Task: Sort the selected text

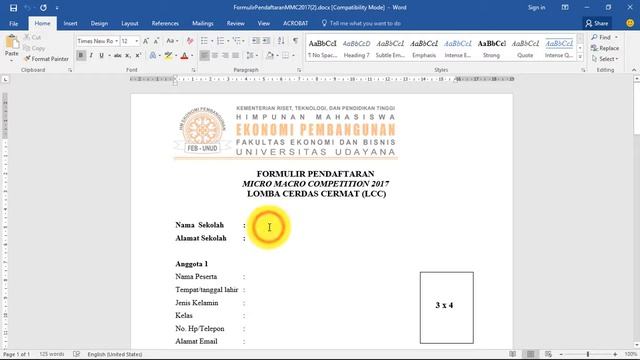Action: [281, 41]
